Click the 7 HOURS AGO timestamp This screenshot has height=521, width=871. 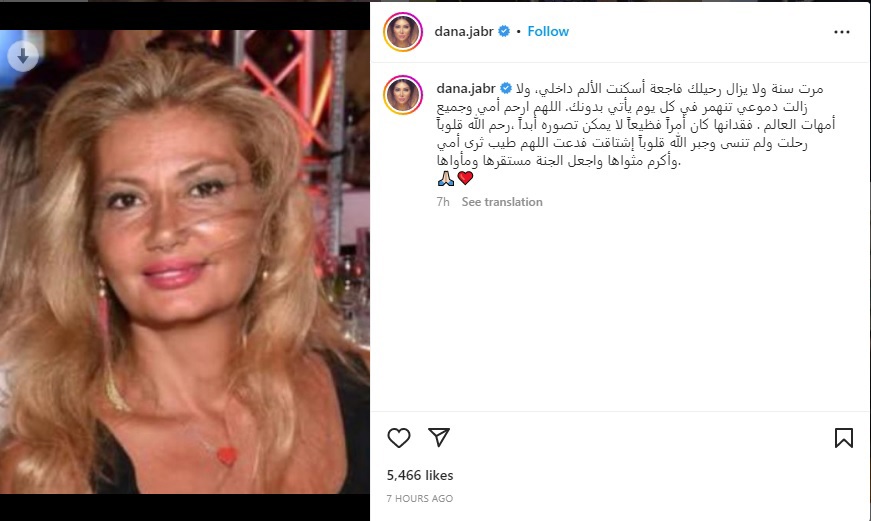pos(420,499)
